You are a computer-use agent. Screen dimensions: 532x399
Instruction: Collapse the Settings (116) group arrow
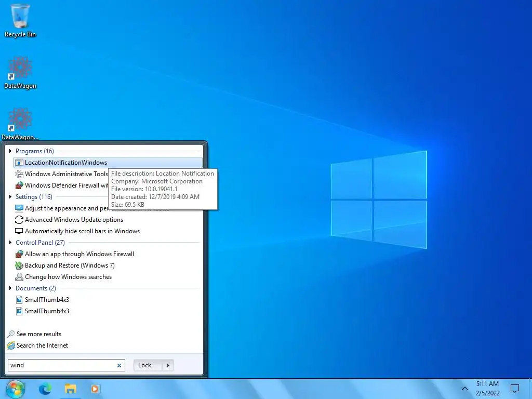[x=10, y=197]
